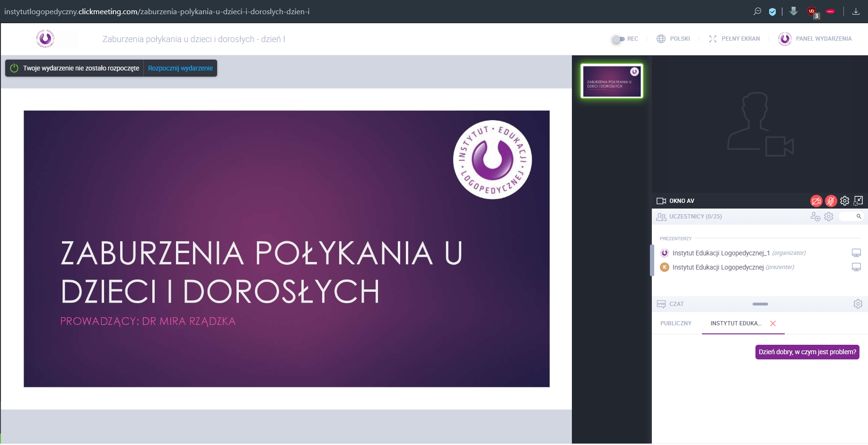Unmute the microphone in AV window
Screen dimensions: 868x445
830,201
